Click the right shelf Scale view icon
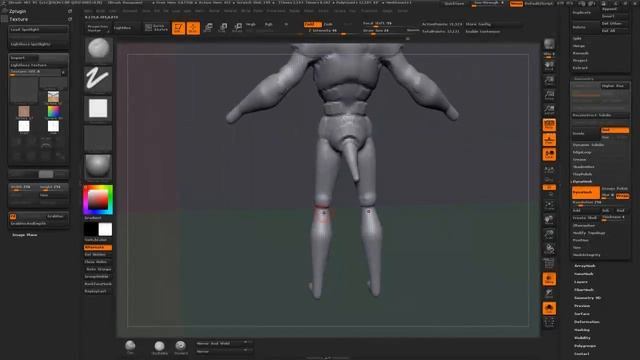 pos(549,235)
